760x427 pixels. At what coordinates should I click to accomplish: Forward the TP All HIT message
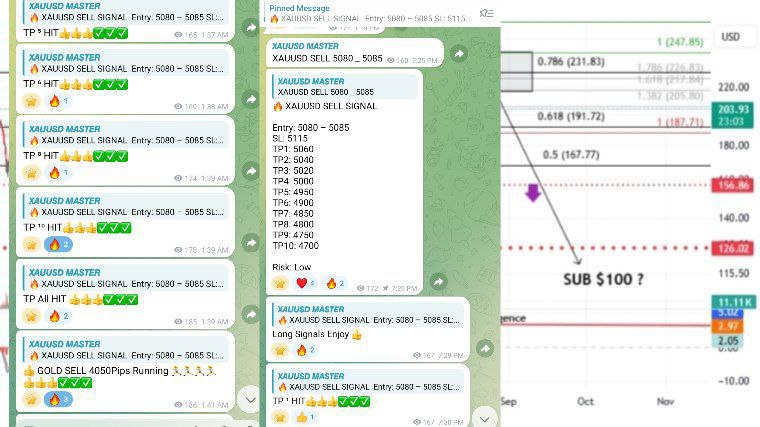click(251, 315)
